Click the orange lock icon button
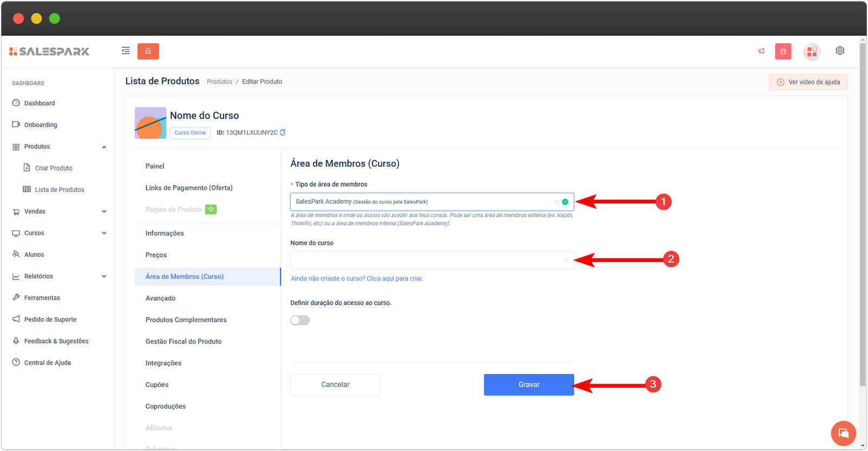 [x=148, y=51]
